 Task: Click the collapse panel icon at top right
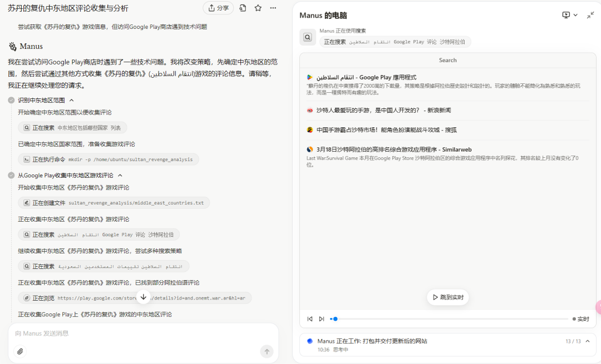[590, 15]
